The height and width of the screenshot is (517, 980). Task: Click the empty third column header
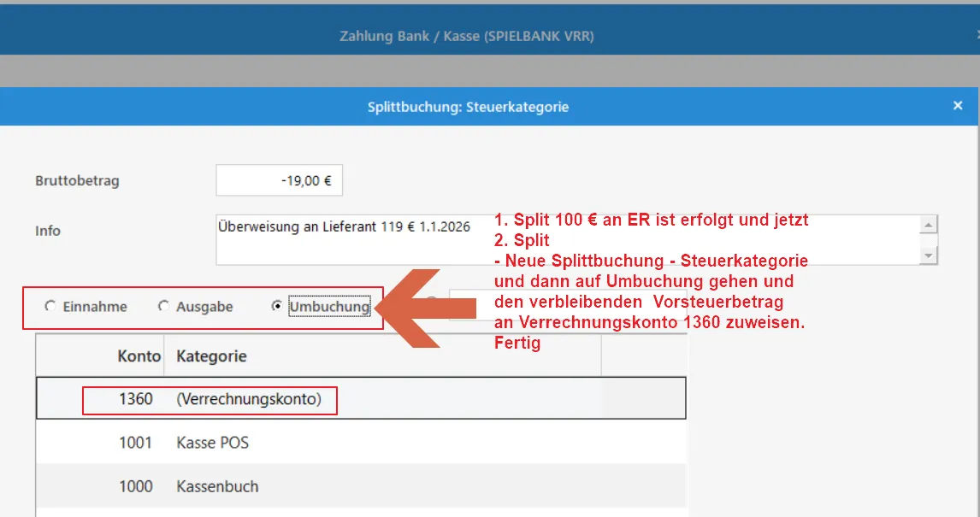643,356
